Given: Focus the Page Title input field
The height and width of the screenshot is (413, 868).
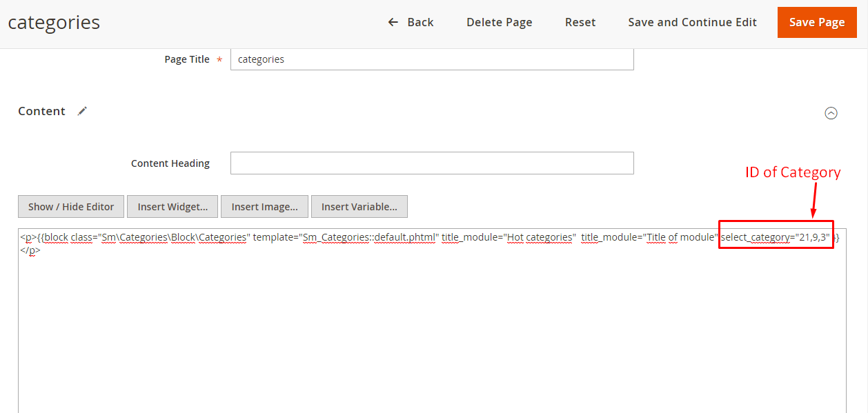Looking at the screenshot, I should tap(432, 59).
